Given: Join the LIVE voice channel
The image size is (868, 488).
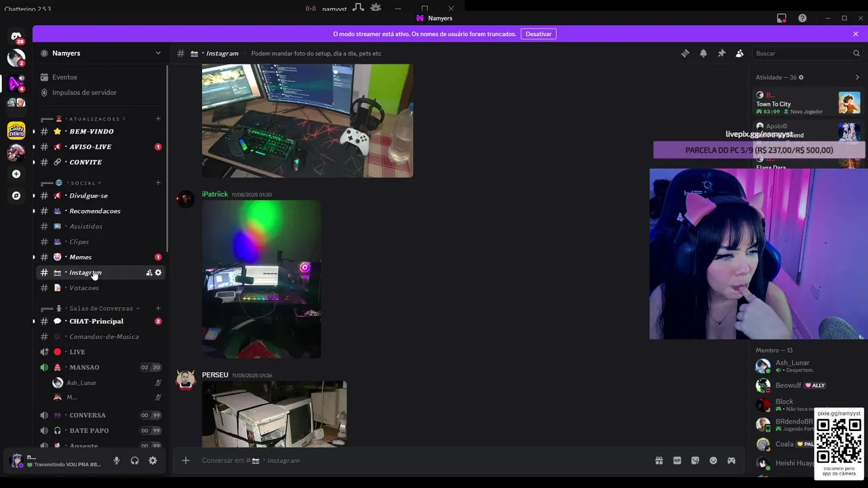Looking at the screenshot, I should point(100,352).
